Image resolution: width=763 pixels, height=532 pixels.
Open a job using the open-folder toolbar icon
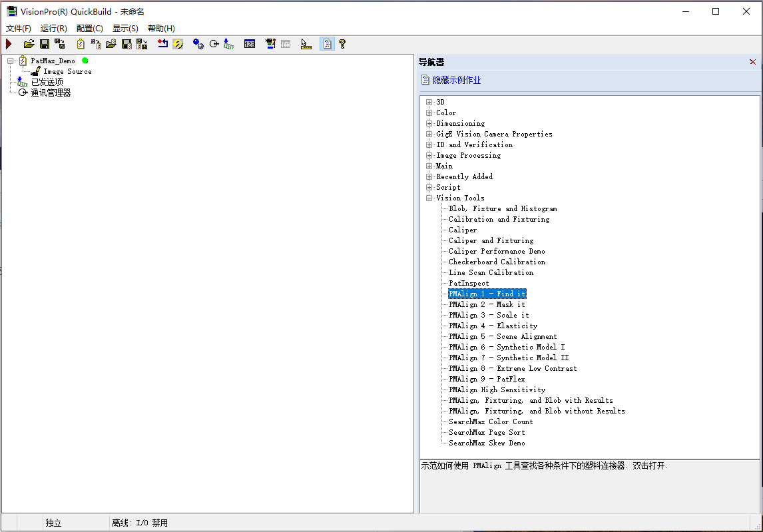pyautogui.click(x=29, y=43)
